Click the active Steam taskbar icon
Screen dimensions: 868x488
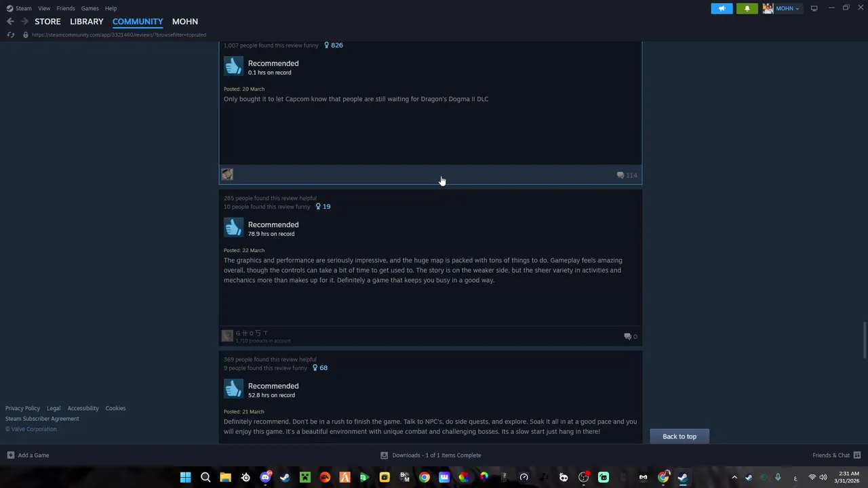pyautogui.click(x=682, y=477)
